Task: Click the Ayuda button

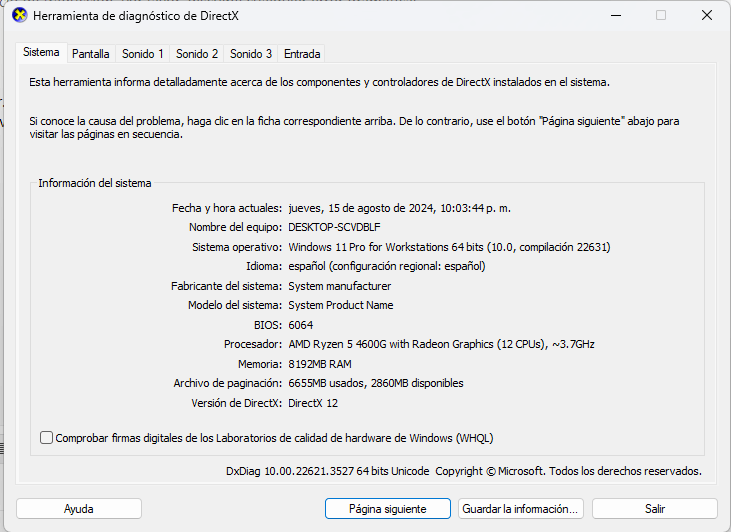Action: coord(79,509)
